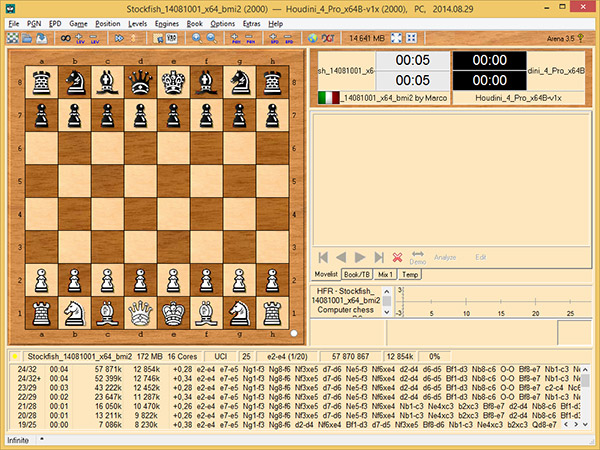
Task: Open the position setup board icon
Action: (x=157, y=38)
